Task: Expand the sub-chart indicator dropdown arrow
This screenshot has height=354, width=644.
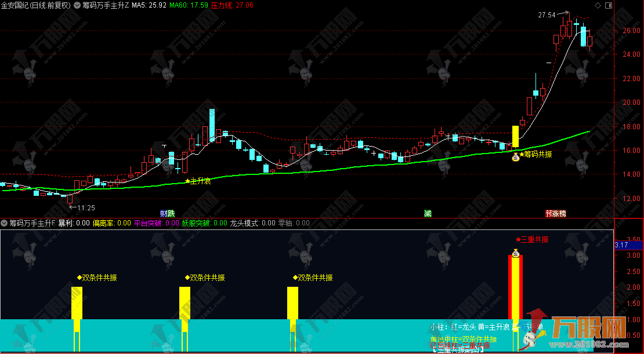Action: [x=4, y=222]
